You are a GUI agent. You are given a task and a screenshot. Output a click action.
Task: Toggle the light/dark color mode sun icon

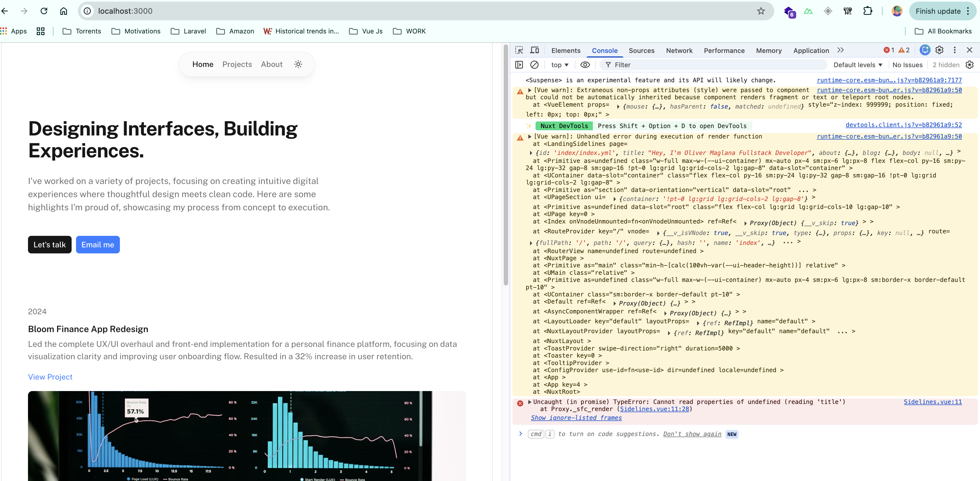(298, 64)
